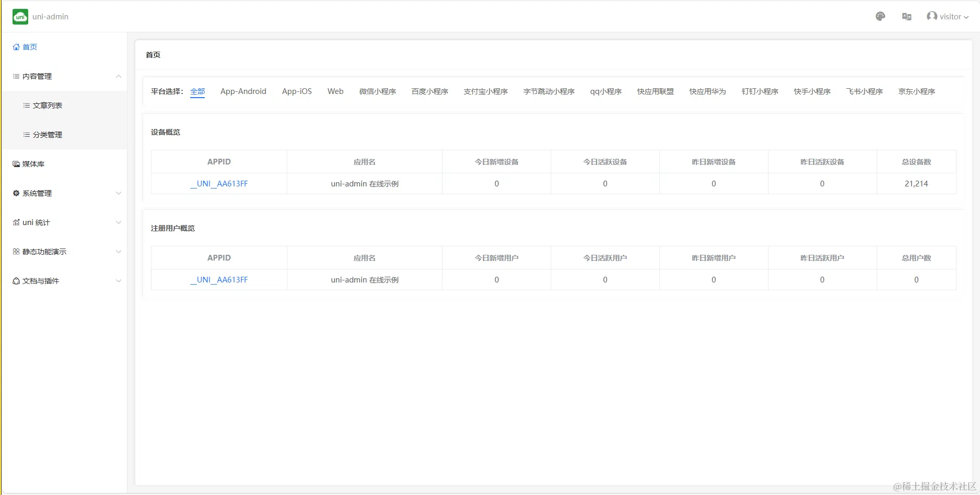980x495 pixels.
Task: Click the list icon beside 内容管理
Action: point(16,76)
